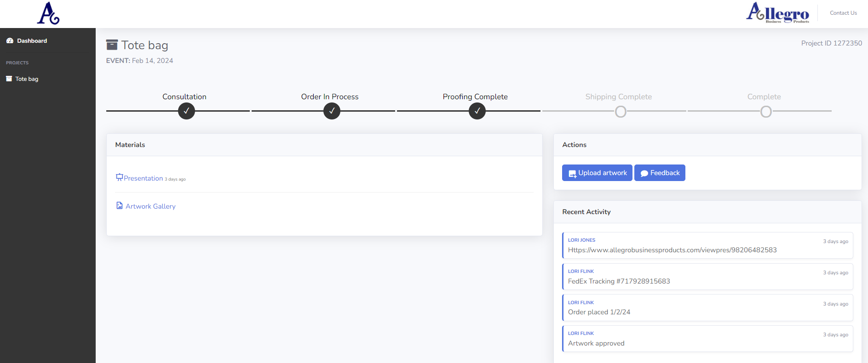This screenshot has height=363, width=868.
Task: Click the Proofing Complete checkmark circle
Action: click(x=477, y=111)
